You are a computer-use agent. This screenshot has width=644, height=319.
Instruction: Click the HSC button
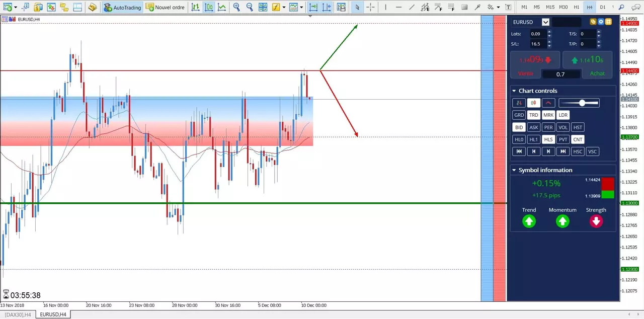[578, 151]
